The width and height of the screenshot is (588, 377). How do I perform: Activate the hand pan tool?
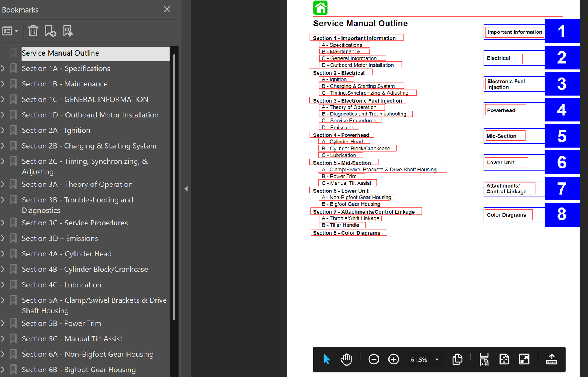(346, 359)
